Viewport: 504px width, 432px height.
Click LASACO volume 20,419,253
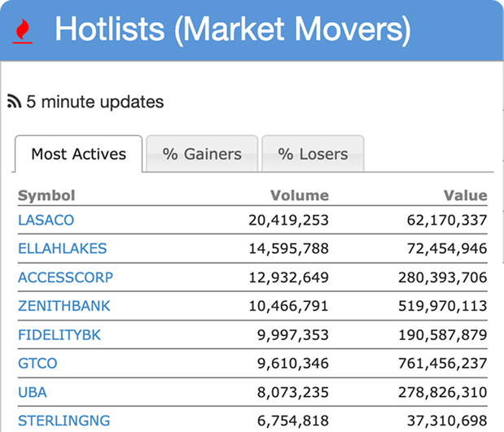tap(289, 220)
